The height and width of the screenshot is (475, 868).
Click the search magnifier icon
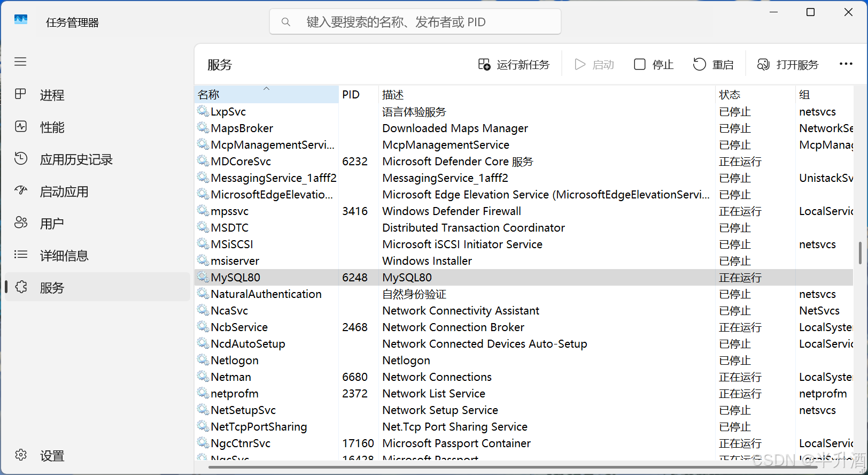pyautogui.click(x=286, y=22)
